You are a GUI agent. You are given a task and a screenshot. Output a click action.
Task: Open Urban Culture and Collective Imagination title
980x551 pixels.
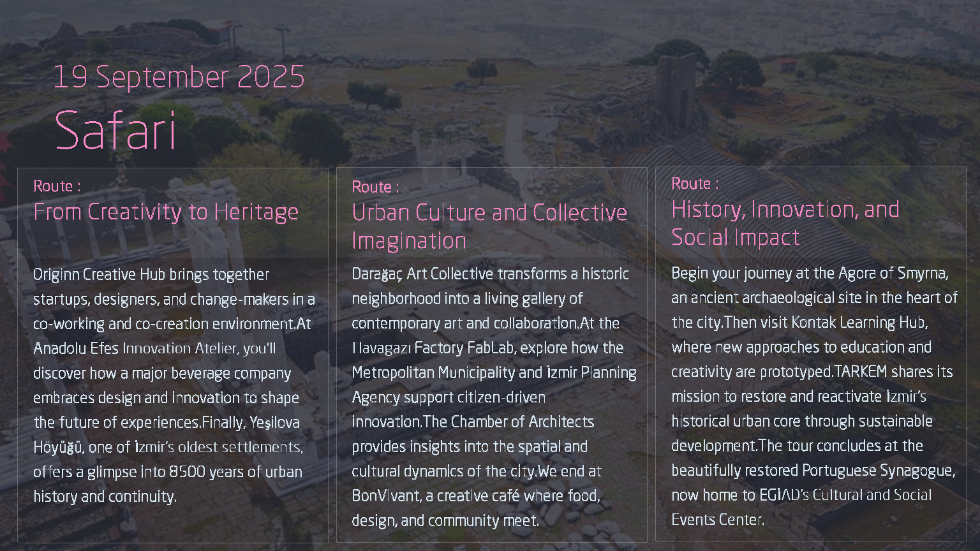pyautogui.click(x=489, y=226)
